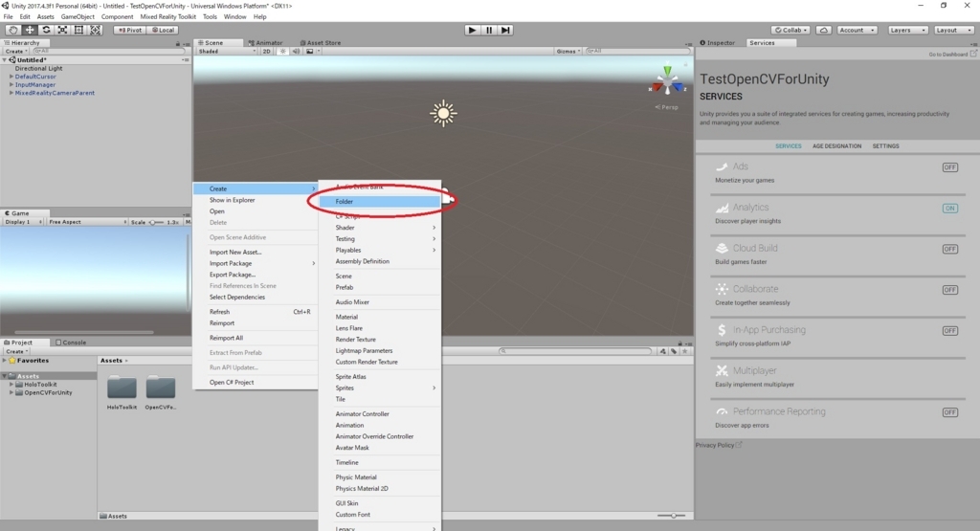Switch to the Animator tab
This screenshot has height=531, width=980.
266,43
